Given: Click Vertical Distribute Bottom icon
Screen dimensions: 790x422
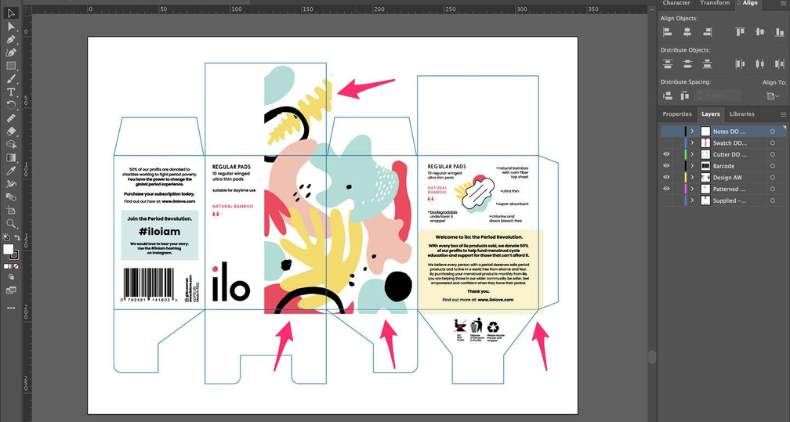Looking at the screenshot, I should click(x=707, y=64).
